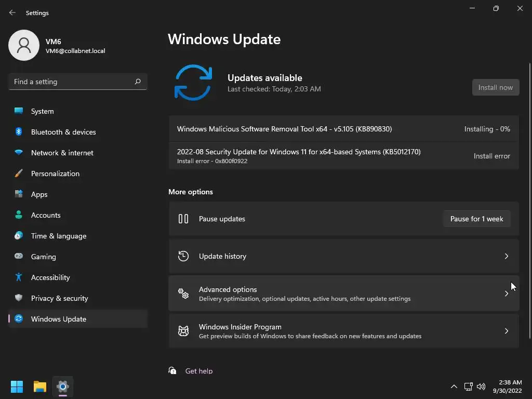Open the System settings category
532x399 pixels.
pos(42,111)
